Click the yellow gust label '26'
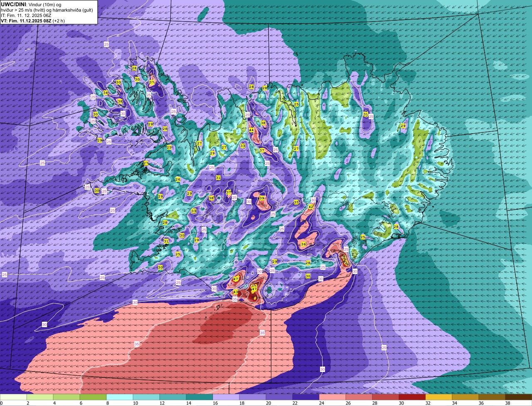This screenshot has height=406, width=532. click(x=178, y=179)
